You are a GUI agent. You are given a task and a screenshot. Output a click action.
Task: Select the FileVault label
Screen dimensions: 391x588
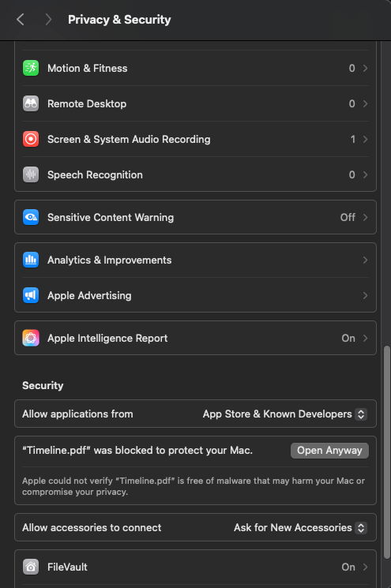[67, 567]
